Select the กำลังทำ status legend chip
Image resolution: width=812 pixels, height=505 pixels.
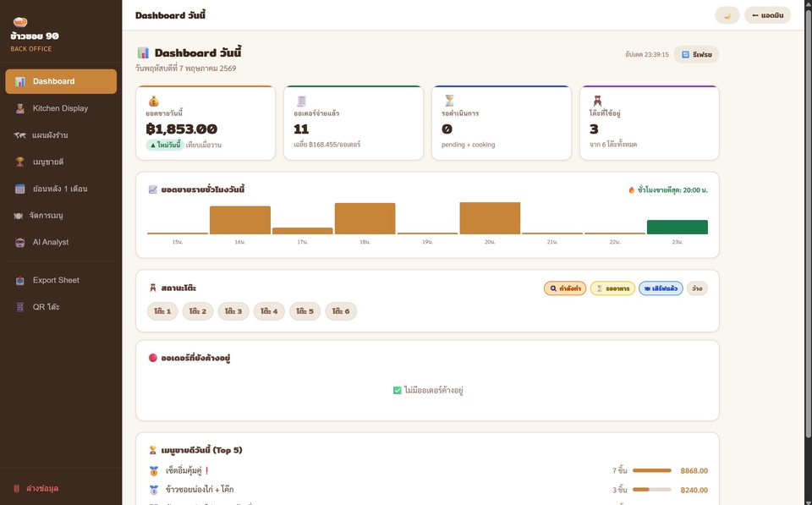tap(565, 288)
